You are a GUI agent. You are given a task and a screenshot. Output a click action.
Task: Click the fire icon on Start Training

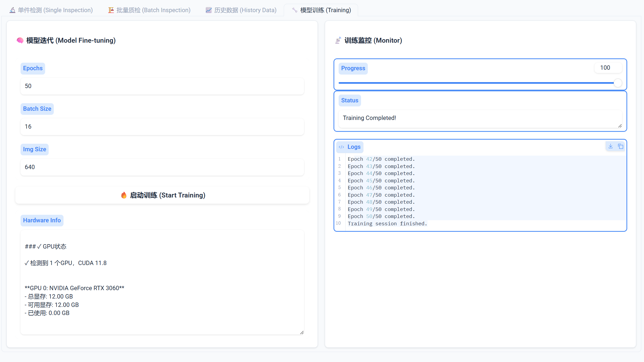tap(124, 195)
